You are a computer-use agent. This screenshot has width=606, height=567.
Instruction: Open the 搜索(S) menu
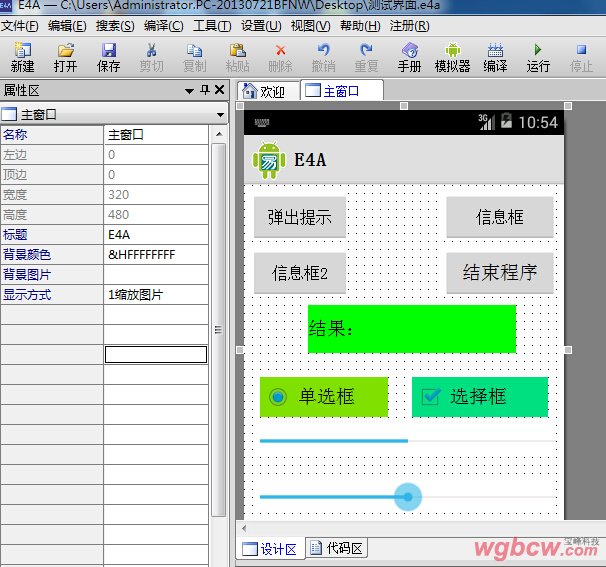point(115,26)
